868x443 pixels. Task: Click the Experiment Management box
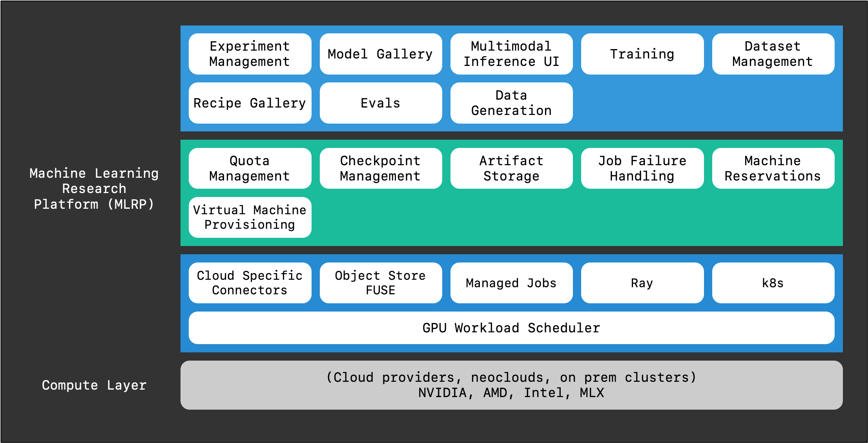coord(250,54)
